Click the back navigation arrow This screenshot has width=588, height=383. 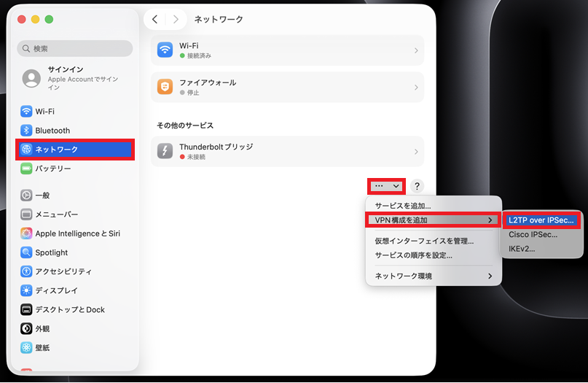point(154,20)
